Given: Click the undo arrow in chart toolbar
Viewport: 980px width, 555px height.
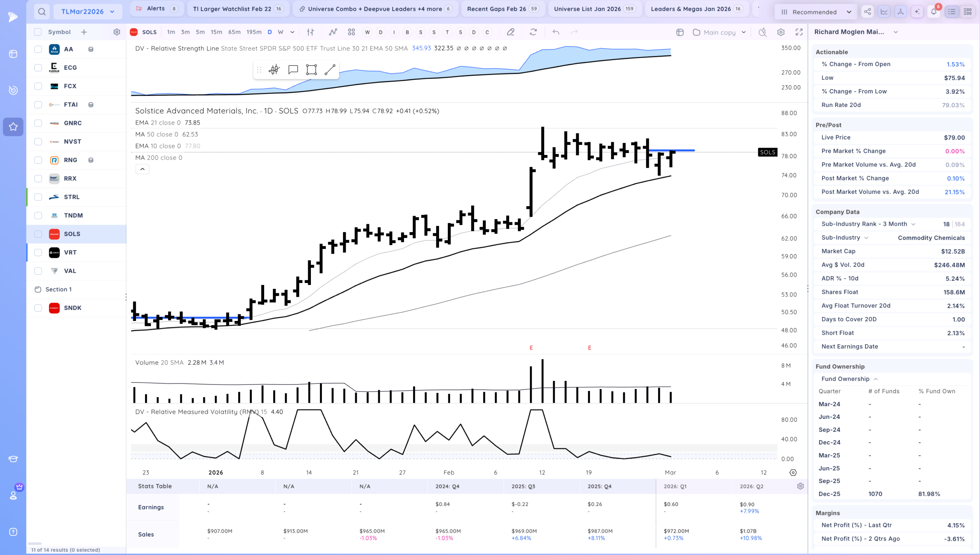Looking at the screenshot, I should [556, 32].
